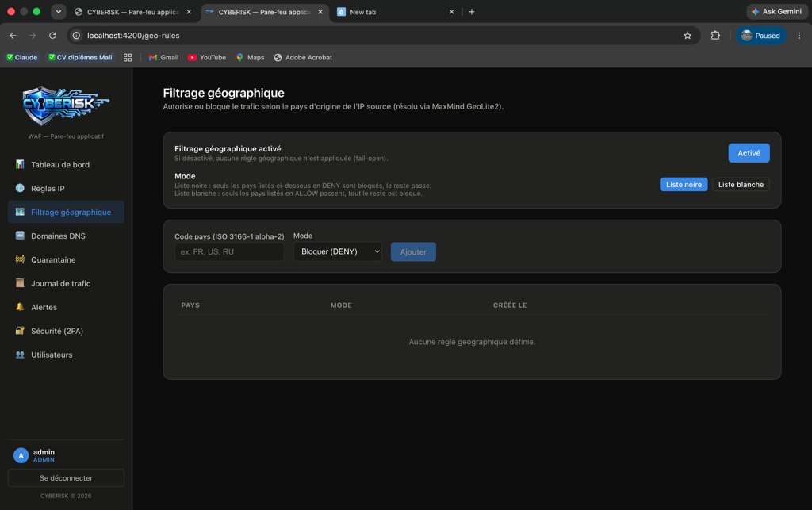Open the bookmarks apps grid icon

click(128, 57)
